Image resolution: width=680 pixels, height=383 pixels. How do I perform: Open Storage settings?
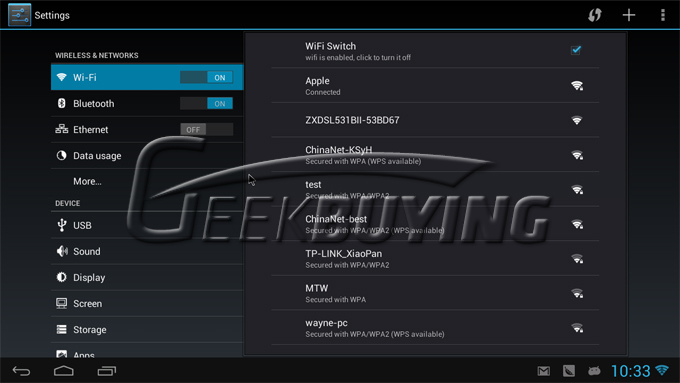pos(147,329)
